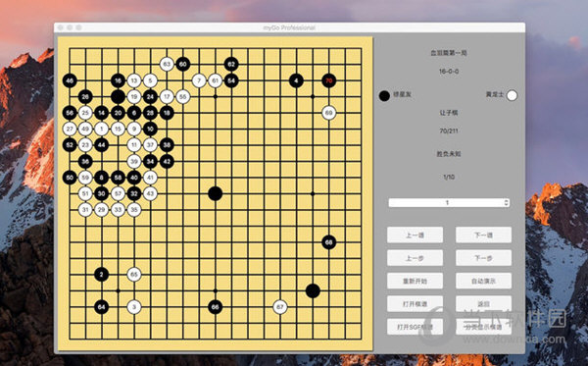Click black stone 50 on the left edge
The width and height of the screenshot is (588, 366).
pyautogui.click(x=70, y=178)
